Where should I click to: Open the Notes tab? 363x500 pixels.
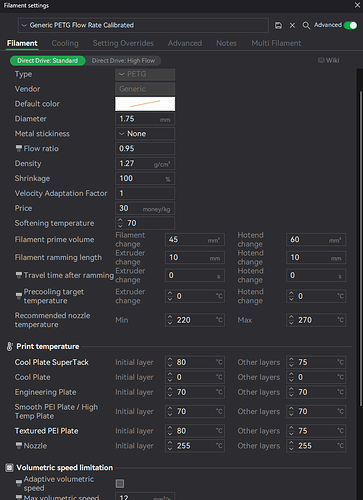tap(226, 43)
